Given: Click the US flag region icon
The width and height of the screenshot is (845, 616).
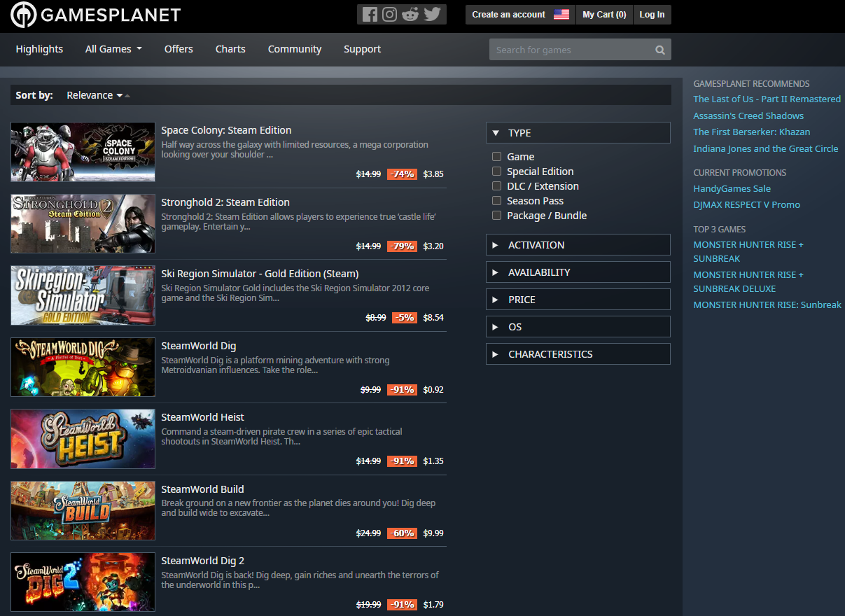Looking at the screenshot, I should pyautogui.click(x=561, y=14).
